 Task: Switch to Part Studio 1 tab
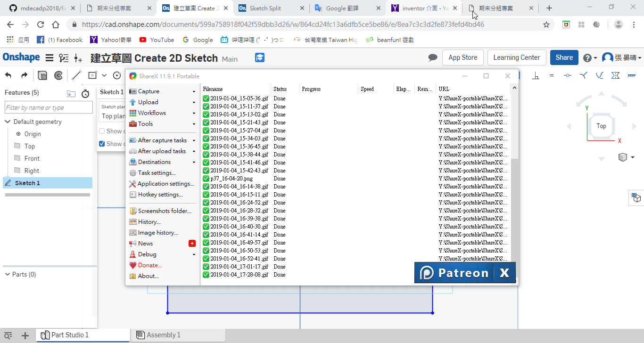point(83,335)
